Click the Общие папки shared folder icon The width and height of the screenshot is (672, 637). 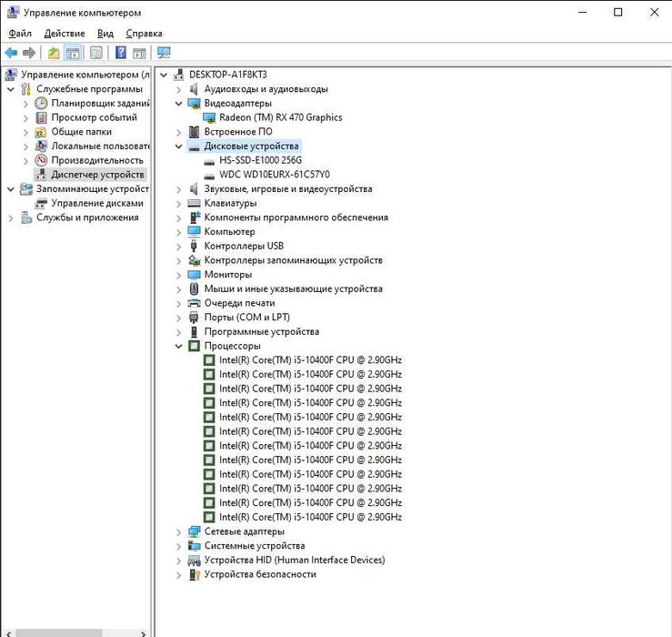(41, 132)
